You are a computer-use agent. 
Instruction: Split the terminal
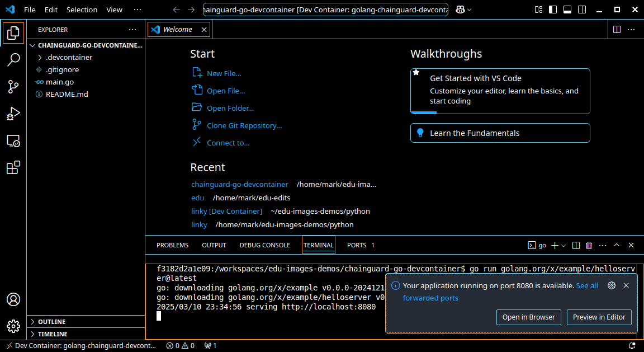576,246
